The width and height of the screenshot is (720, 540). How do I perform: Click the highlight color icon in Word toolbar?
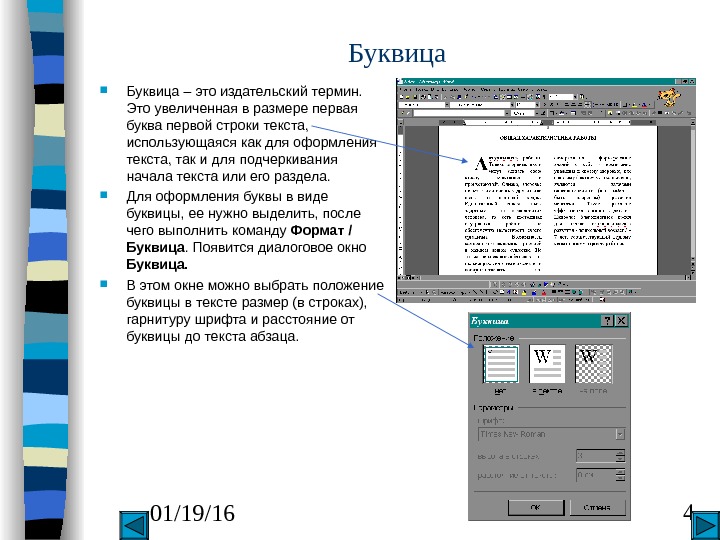click(634, 105)
